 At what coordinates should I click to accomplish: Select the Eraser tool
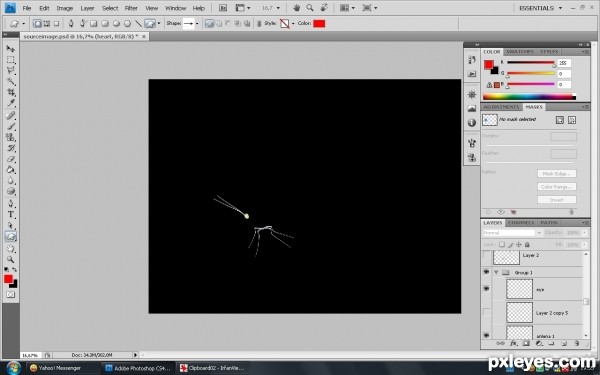tap(11, 159)
